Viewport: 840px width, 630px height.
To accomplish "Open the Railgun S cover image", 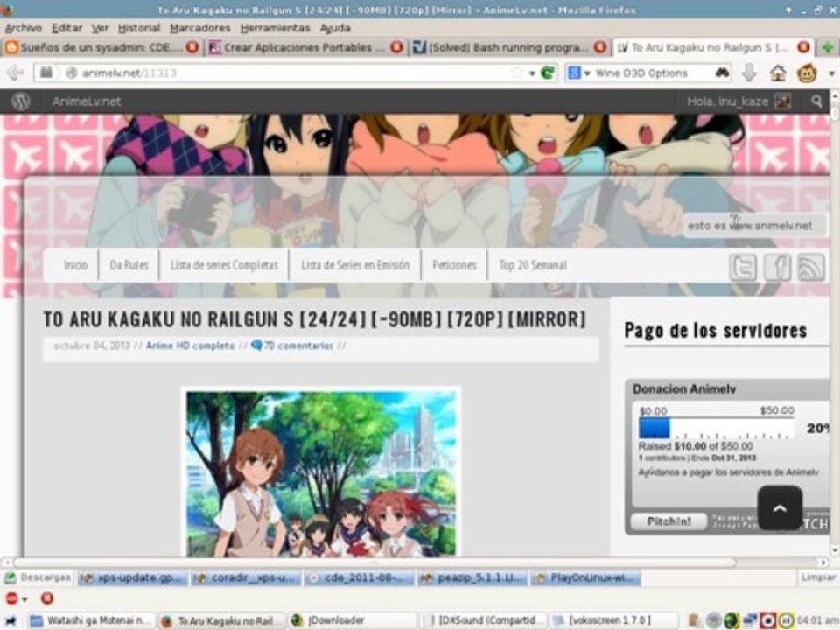I will tap(321, 473).
